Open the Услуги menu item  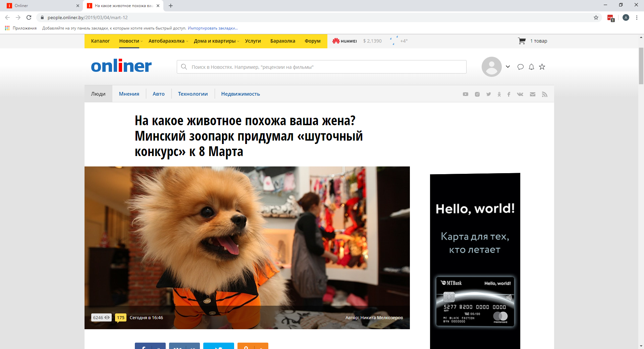253,41
